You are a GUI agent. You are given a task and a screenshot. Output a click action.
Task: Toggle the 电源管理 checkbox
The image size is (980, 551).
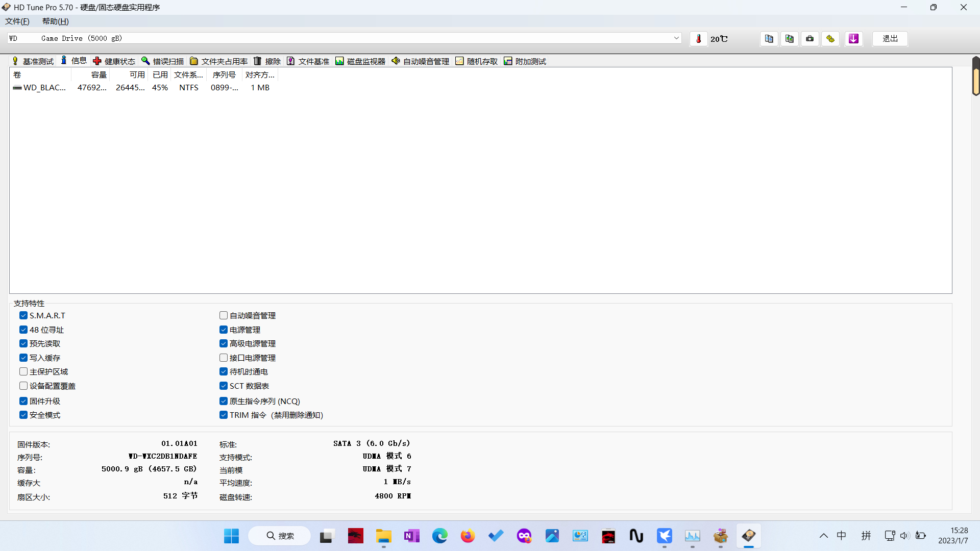coord(224,330)
